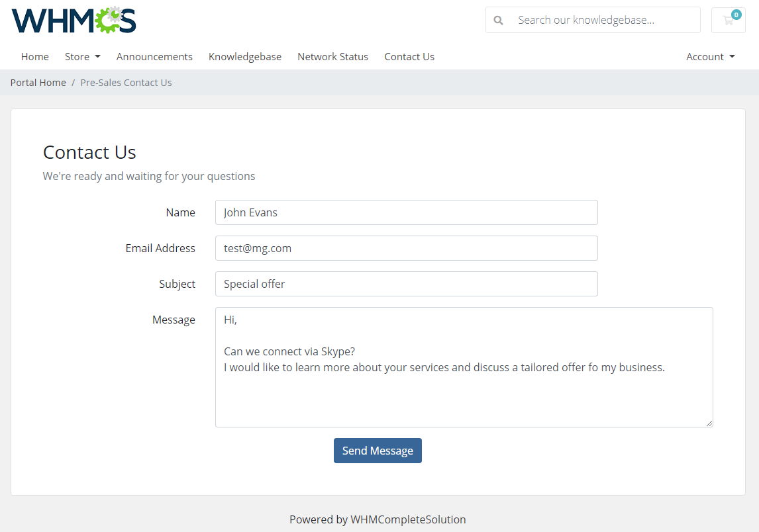Click the Message textarea resize handle
This screenshot has height=532, width=759.
pyautogui.click(x=709, y=422)
